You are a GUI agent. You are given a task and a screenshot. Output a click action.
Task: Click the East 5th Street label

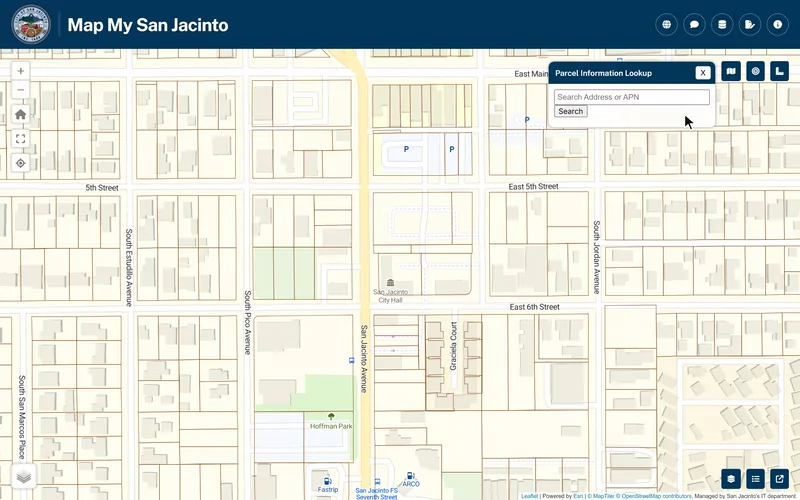pyautogui.click(x=534, y=187)
